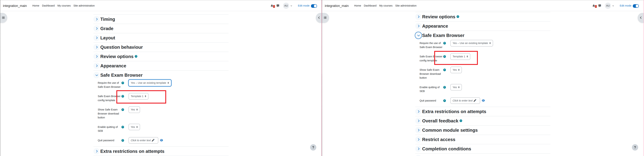Left window: help icon for Require Safe Exam Browser
The height and width of the screenshot is (156, 644).
(x=123, y=83)
